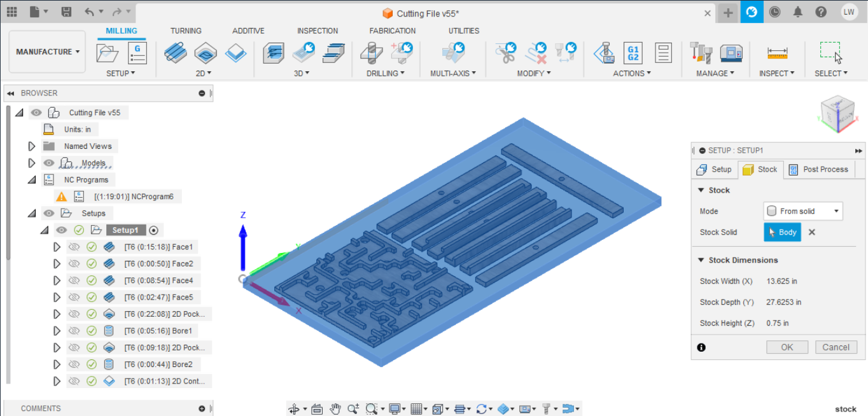Select the 3D Adaptive Clearing icon
The image size is (868, 416).
pyautogui.click(x=274, y=53)
